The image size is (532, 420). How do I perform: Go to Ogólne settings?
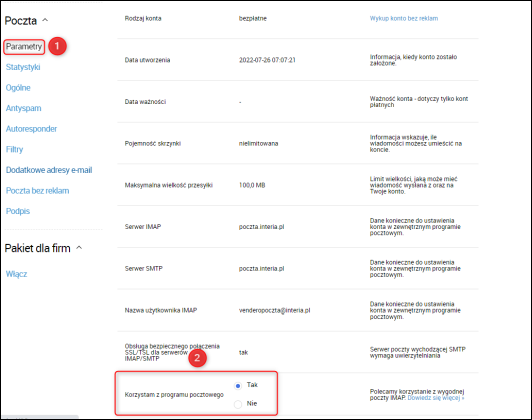click(18, 88)
